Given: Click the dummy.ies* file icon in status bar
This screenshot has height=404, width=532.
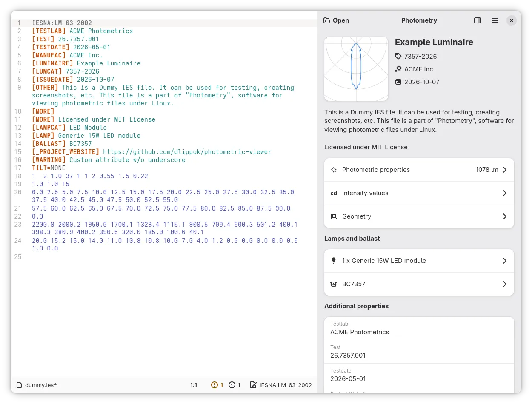Looking at the screenshot, I should pos(19,385).
